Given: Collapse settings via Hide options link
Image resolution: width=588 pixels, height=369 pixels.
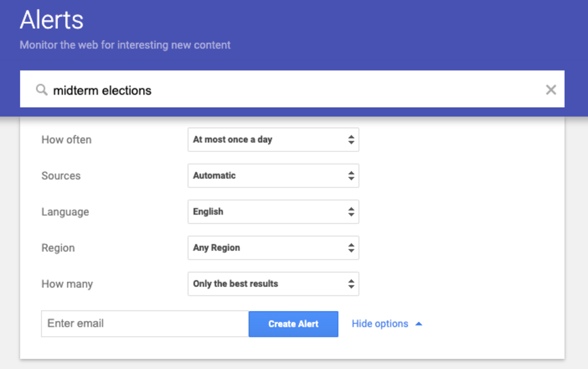Looking at the screenshot, I should coord(380,324).
